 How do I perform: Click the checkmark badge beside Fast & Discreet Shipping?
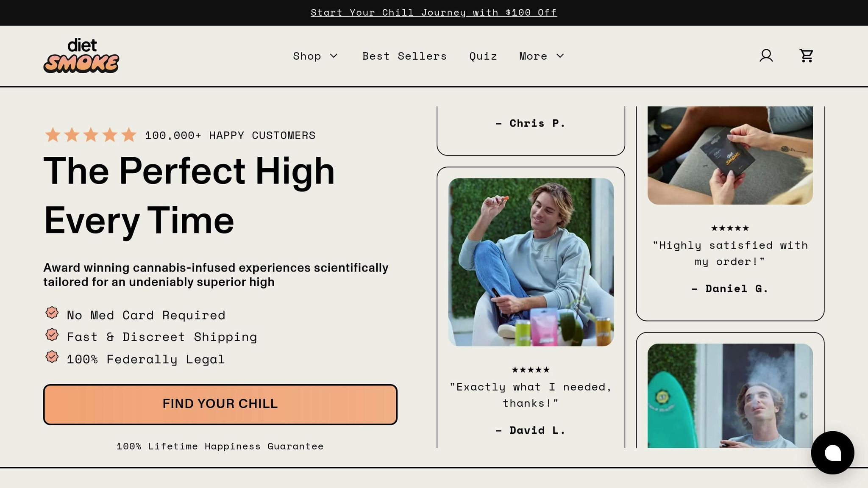(x=52, y=335)
